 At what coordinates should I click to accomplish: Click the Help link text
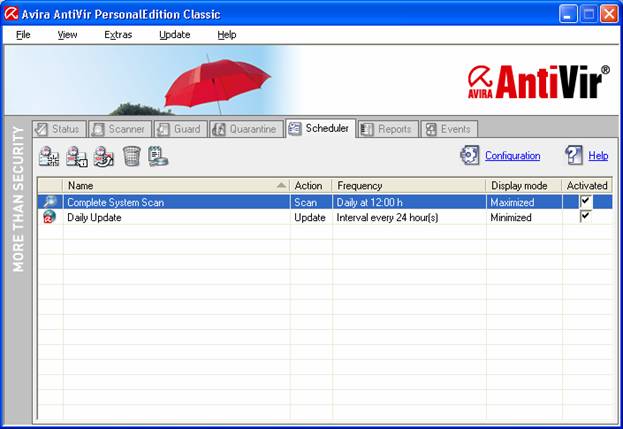pos(598,156)
